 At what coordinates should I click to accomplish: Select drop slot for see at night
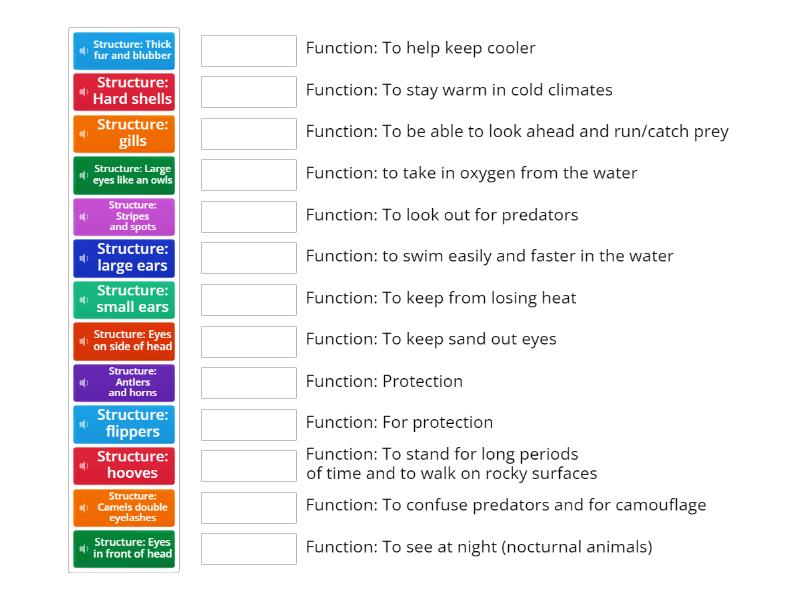tap(249, 549)
